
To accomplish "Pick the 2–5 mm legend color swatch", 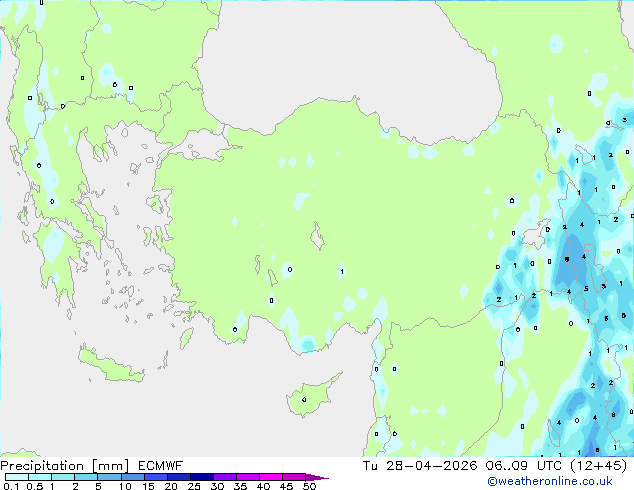I will 86,477.
